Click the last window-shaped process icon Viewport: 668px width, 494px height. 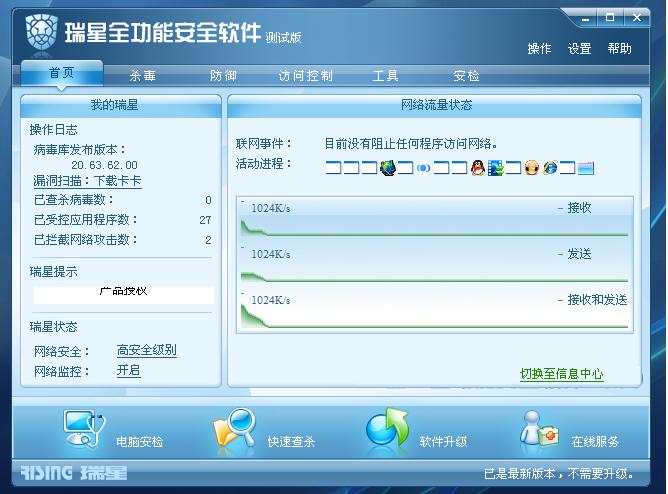[586, 168]
